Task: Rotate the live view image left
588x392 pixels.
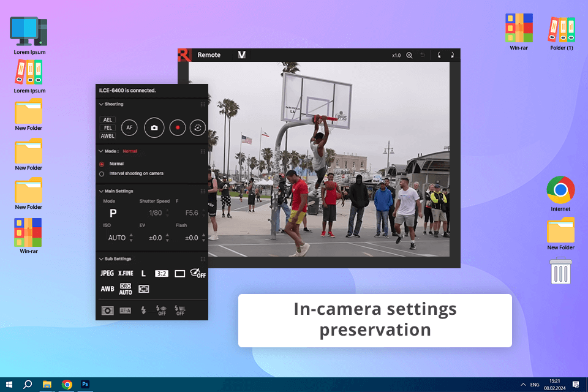Action: (x=439, y=55)
